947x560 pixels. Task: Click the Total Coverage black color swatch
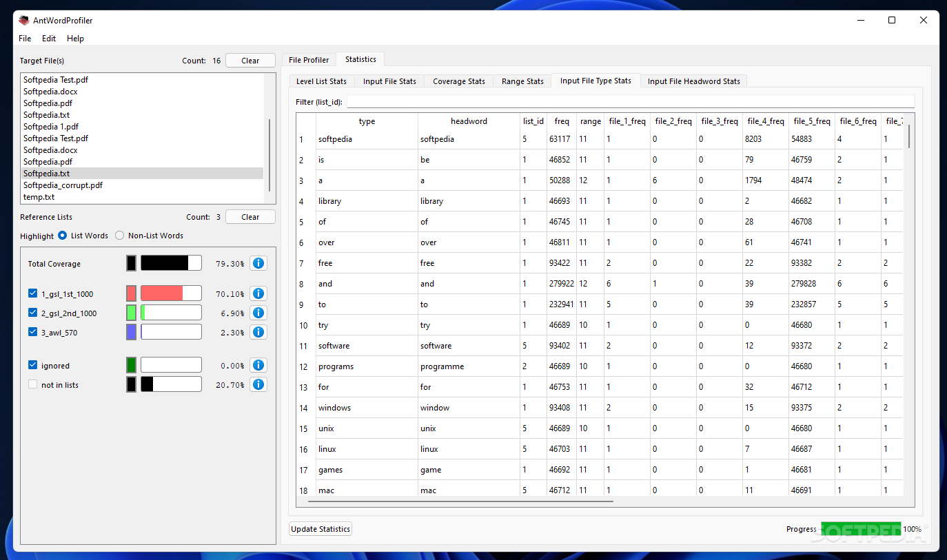131,263
